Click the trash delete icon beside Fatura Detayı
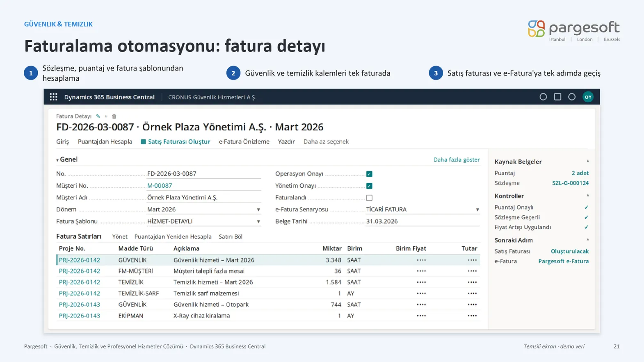The width and height of the screenshot is (644, 362). [114, 116]
